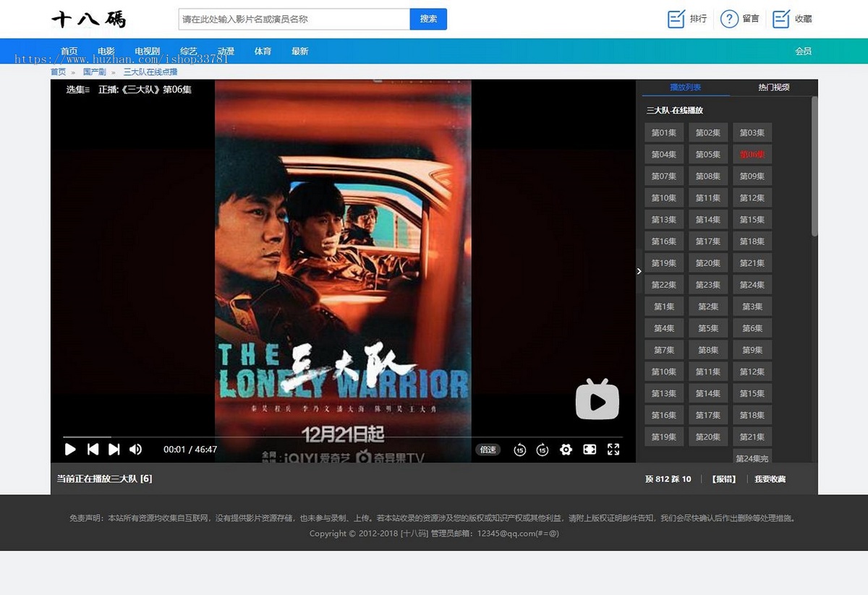
Task: Switch to the 播放列表 tab
Action: click(685, 87)
